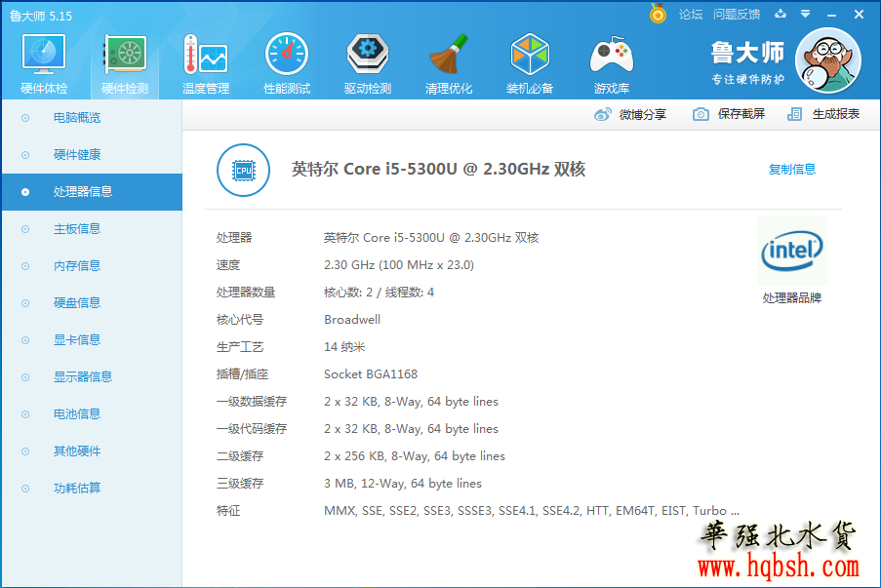Click the bullet icon beside 显卡信息
Viewport: 881px width, 588px height.
point(25,340)
